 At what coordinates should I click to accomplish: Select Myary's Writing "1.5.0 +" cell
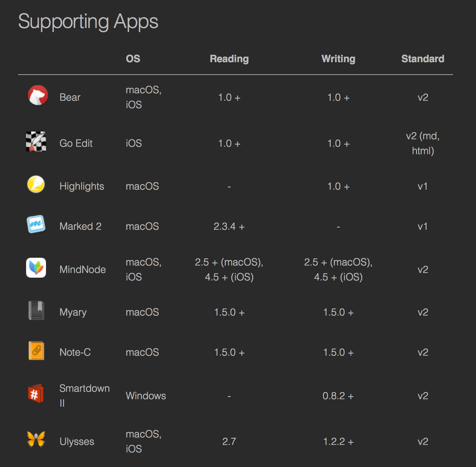[x=338, y=312]
